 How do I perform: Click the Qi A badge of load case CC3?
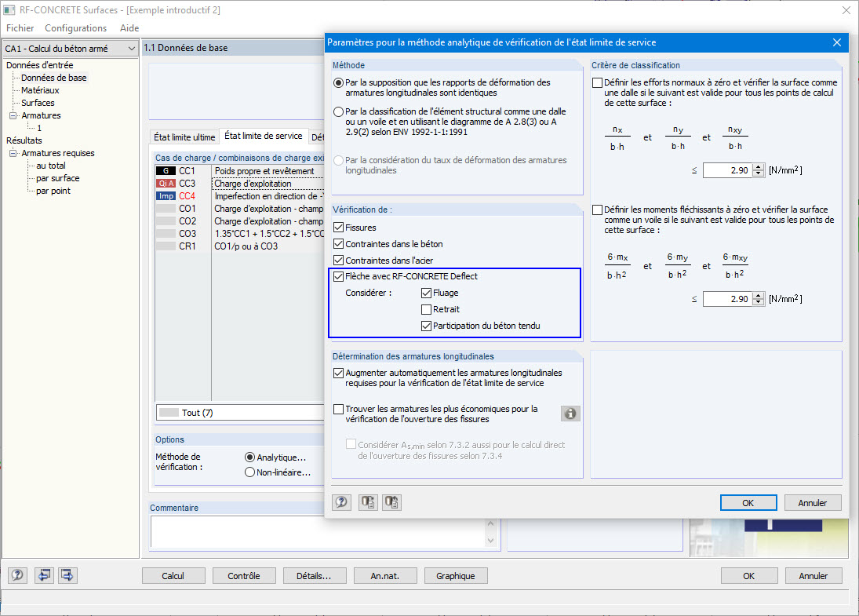(166, 184)
